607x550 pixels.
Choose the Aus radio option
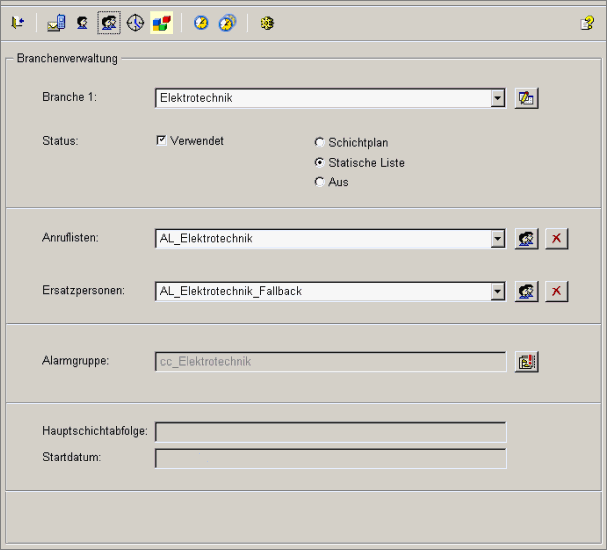[x=320, y=182]
